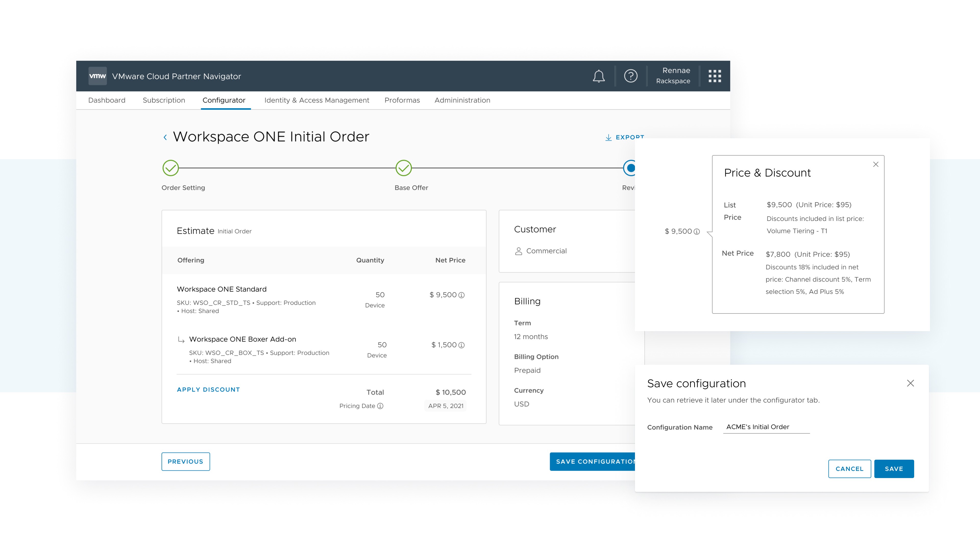Click the SAVE button in dialog
This screenshot has height=551, width=980.
(894, 469)
